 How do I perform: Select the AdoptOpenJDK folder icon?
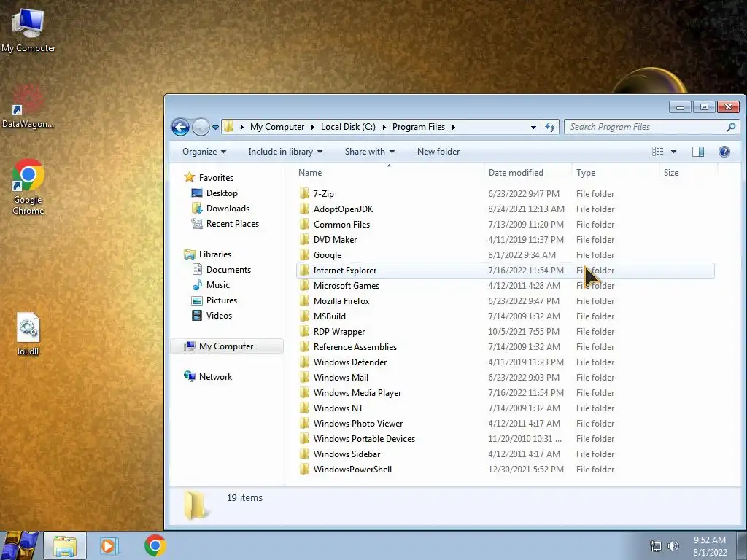(x=304, y=209)
